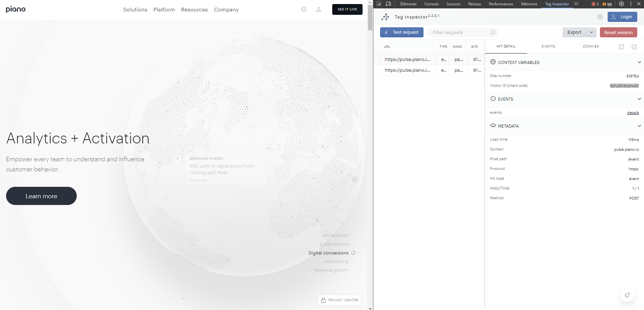Click the collapse panel icon beside Cookies

tap(621, 47)
